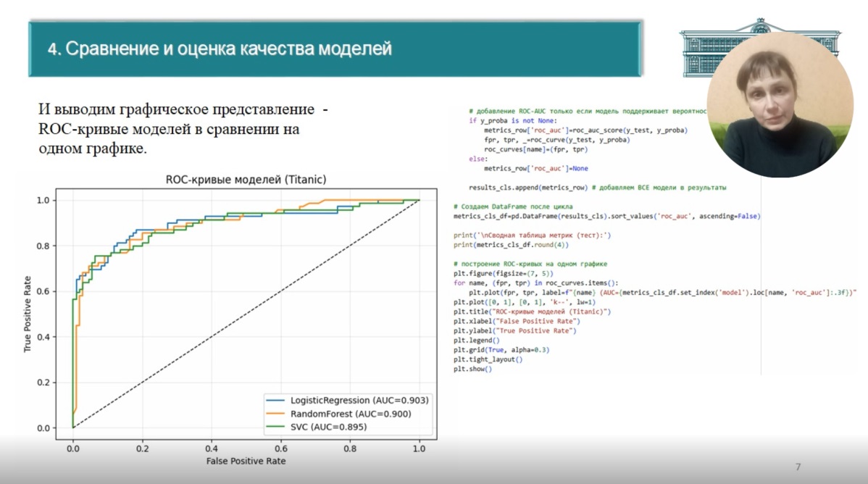Select the plt.title code line
The height and width of the screenshot is (484, 868).
tap(532, 312)
